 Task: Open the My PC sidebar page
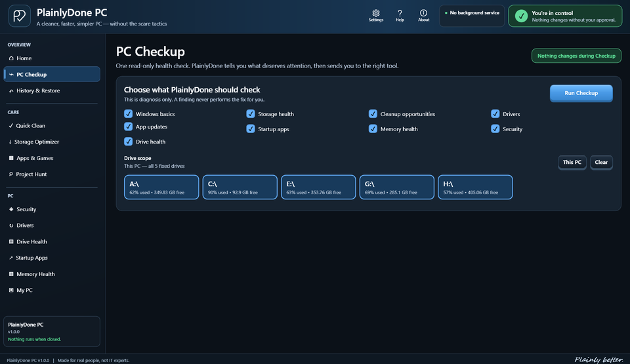pyautogui.click(x=52, y=290)
